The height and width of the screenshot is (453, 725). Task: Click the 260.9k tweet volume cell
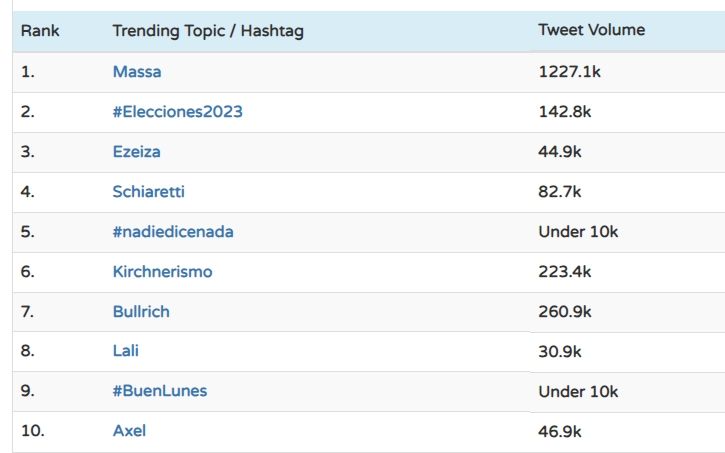point(565,312)
